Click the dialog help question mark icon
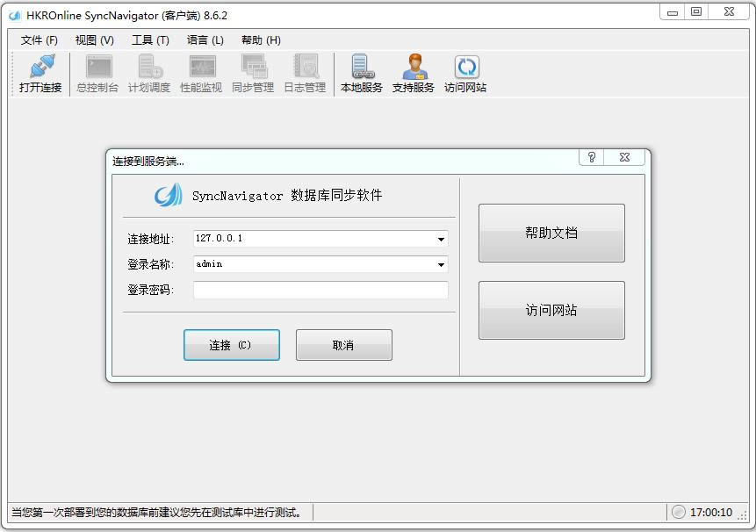Image resolution: width=756 pixels, height=532 pixels. click(x=592, y=157)
